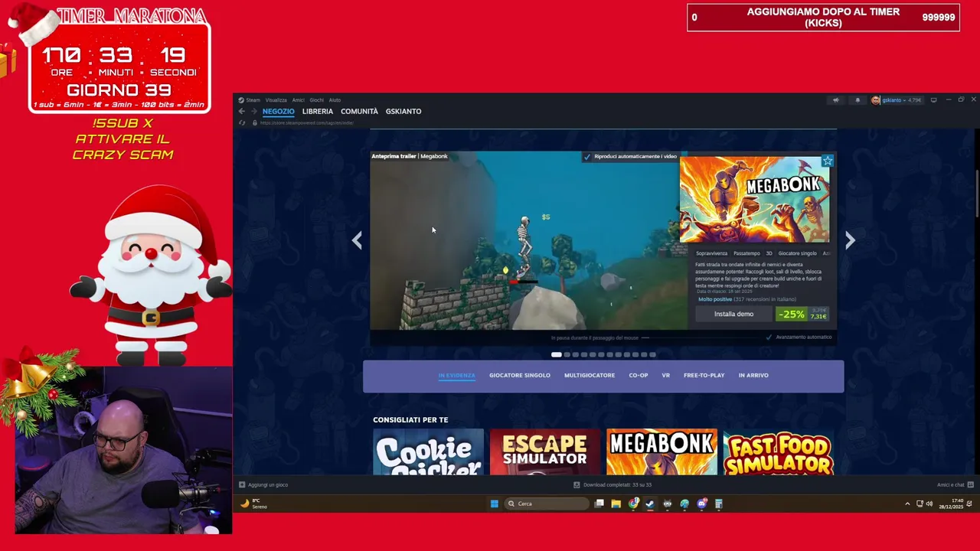Switch Steam to Big Picture mode icon
This screenshot has width=980, height=551.
click(x=933, y=100)
